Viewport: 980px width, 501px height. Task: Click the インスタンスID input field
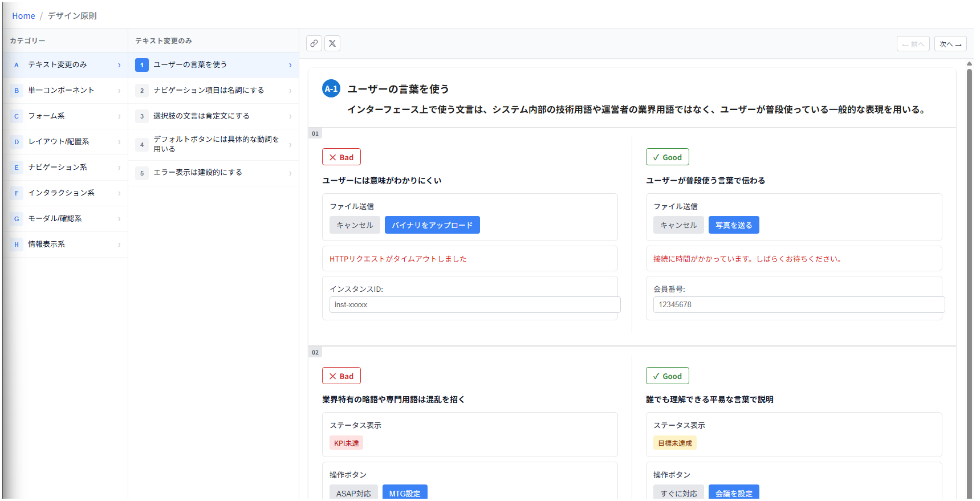coord(474,305)
